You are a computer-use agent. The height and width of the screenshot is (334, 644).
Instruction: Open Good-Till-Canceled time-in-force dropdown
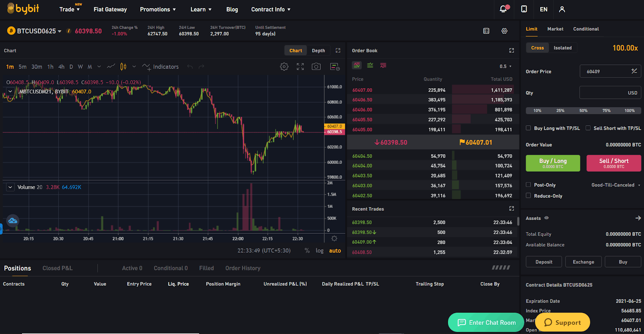coord(615,185)
